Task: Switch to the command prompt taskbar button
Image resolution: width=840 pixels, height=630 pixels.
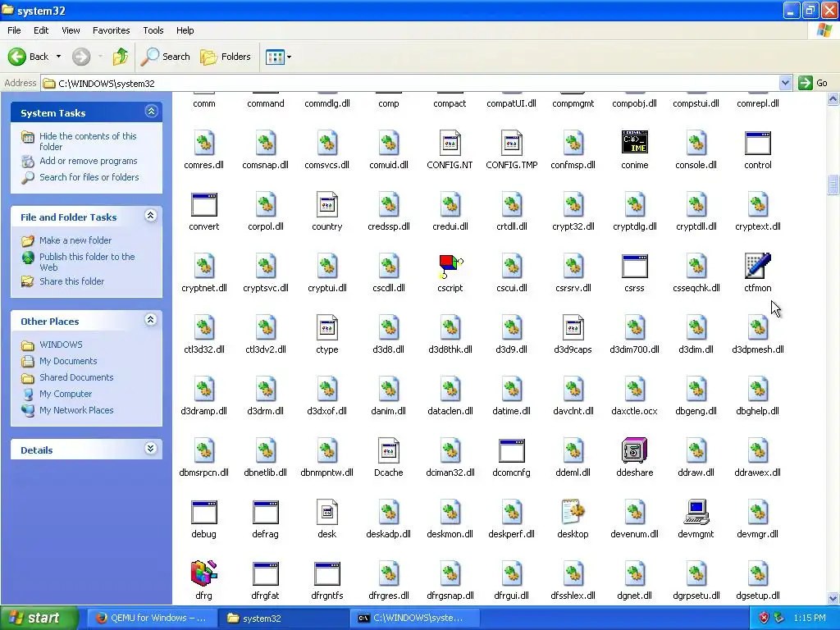Action: (414, 618)
